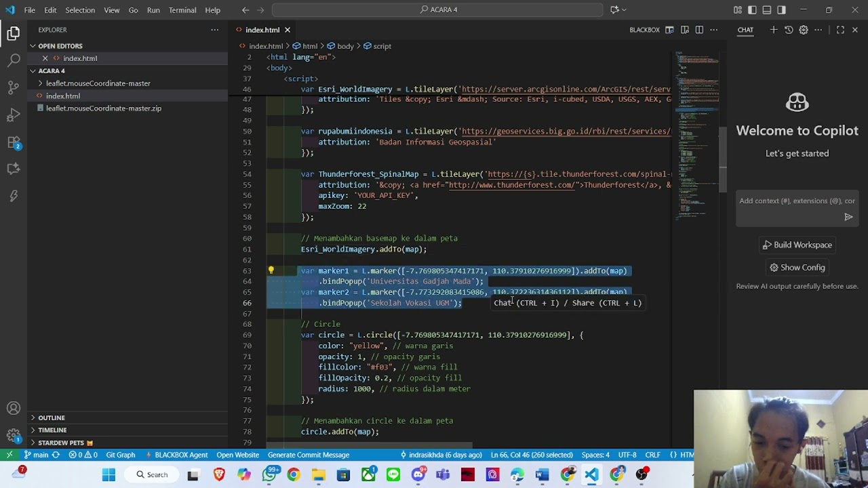Click Git Graph in status bar
The image size is (868, 488).
(120, 455)
